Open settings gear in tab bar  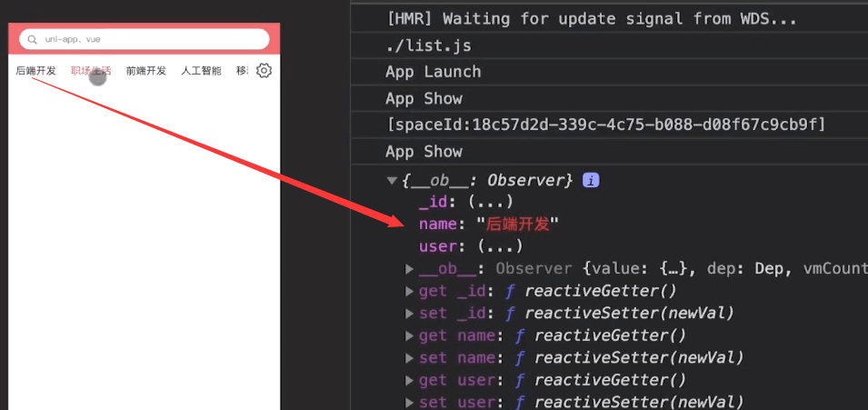click(264, 70)
